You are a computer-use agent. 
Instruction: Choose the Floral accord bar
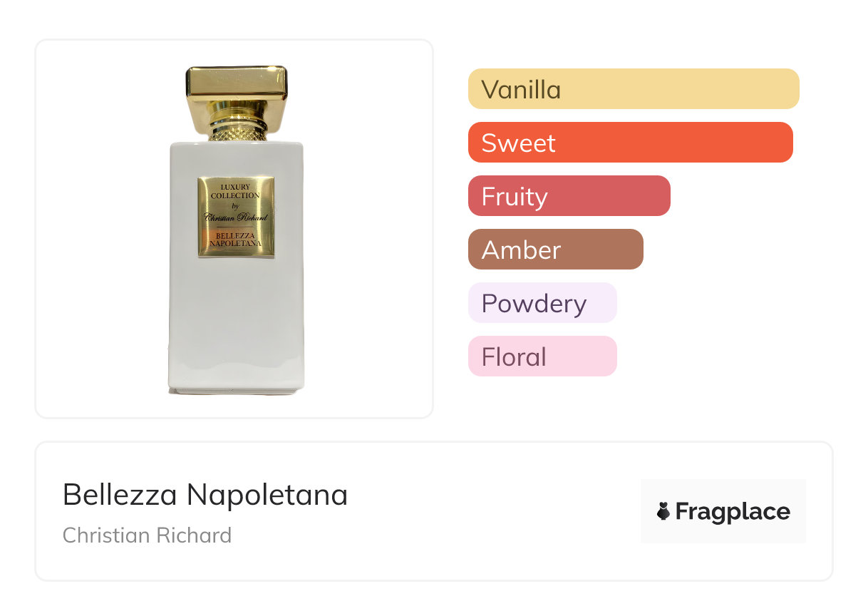(x=542, y=356)
